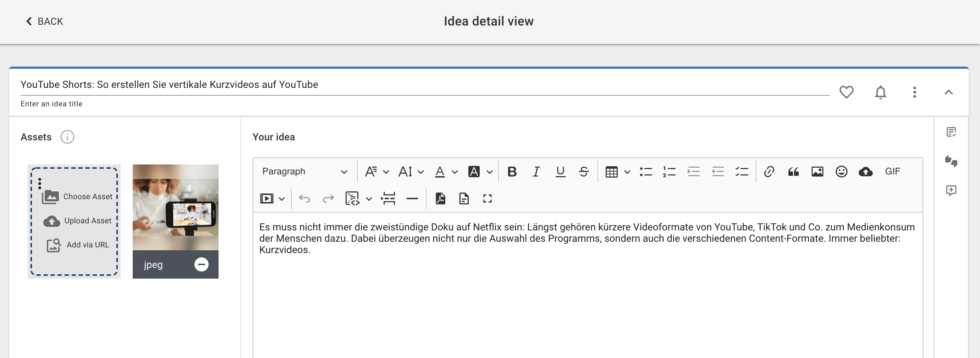The image size is (980, 358).
Task: Insert a table
Action: 611,172
